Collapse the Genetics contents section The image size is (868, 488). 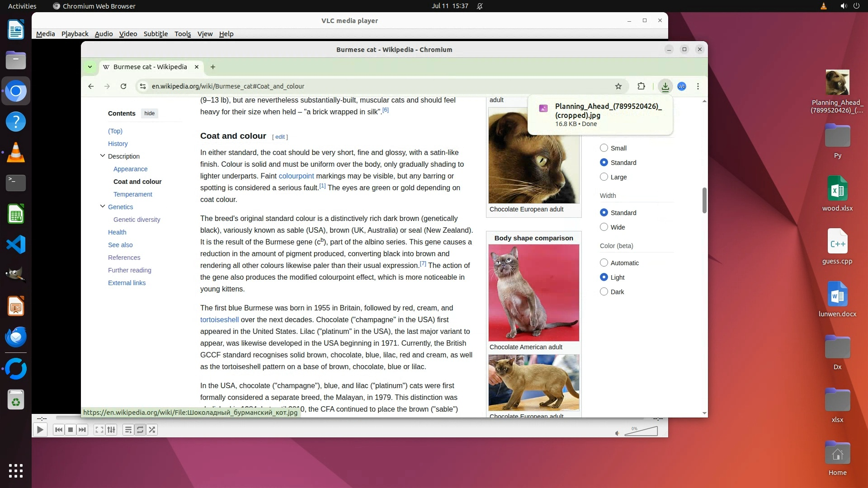tap(103, 206)
